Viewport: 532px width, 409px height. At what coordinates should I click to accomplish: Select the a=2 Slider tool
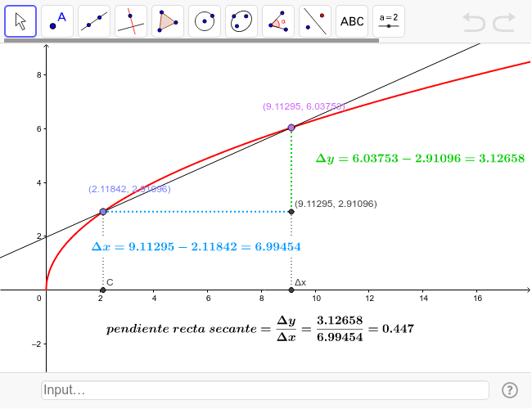pos(389,21)
